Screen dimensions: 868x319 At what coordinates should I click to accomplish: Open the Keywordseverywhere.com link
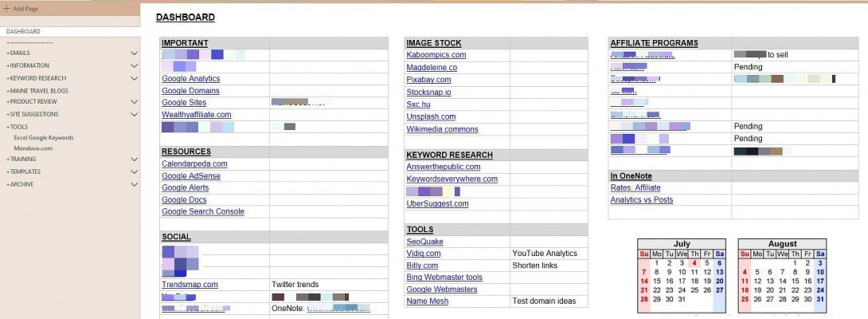point(452,179)
